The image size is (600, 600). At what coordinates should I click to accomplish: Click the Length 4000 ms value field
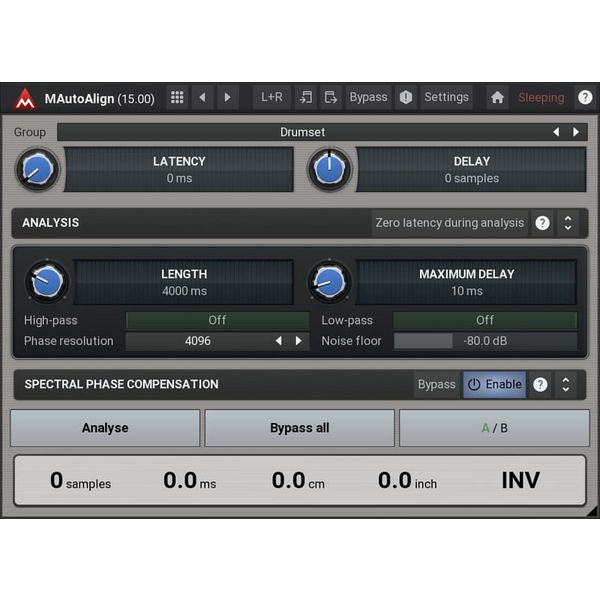click(184, 282)
